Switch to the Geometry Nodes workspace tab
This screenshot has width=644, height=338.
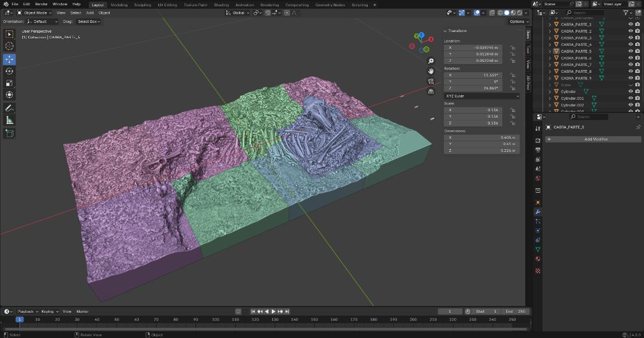330,5
